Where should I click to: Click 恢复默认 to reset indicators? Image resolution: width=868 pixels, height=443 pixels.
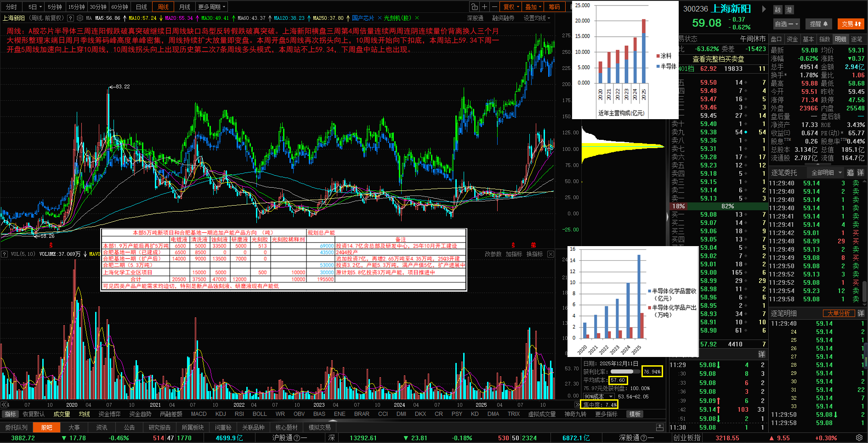[34, 414]
